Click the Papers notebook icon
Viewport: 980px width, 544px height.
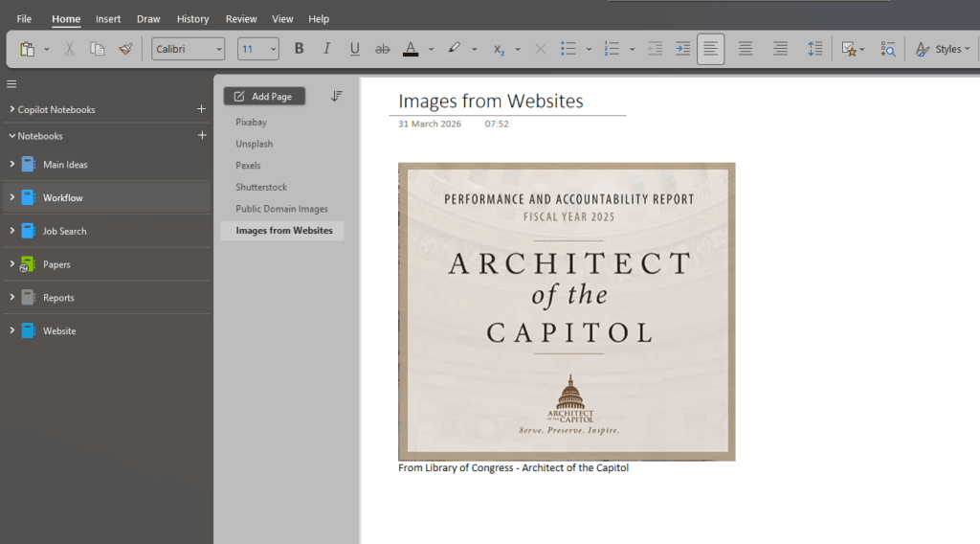click(28, 264)
